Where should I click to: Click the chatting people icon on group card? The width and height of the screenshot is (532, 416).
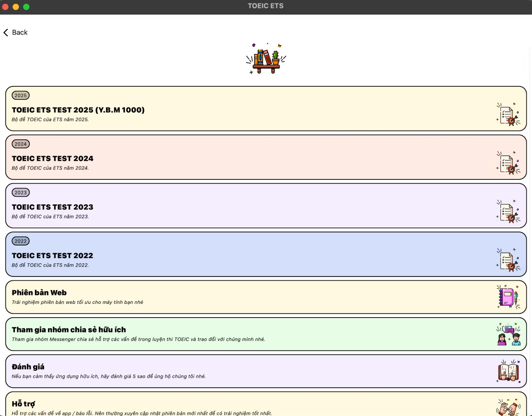pos(509,334)
